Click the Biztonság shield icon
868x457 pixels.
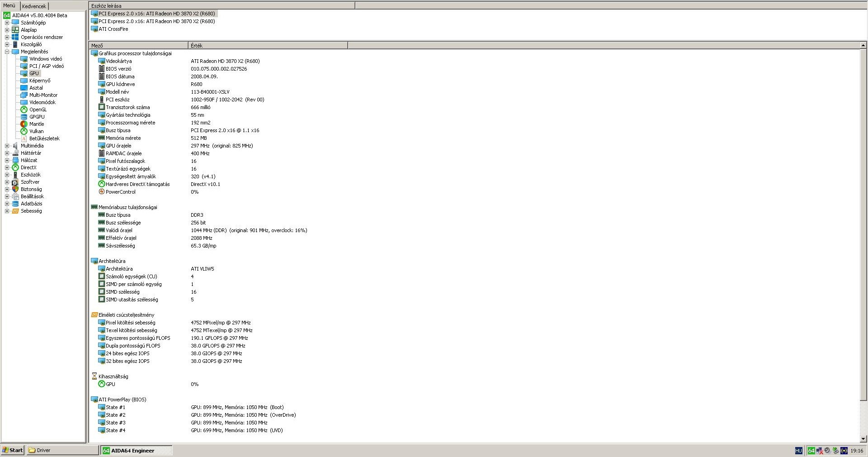click(x=15, y=189)
